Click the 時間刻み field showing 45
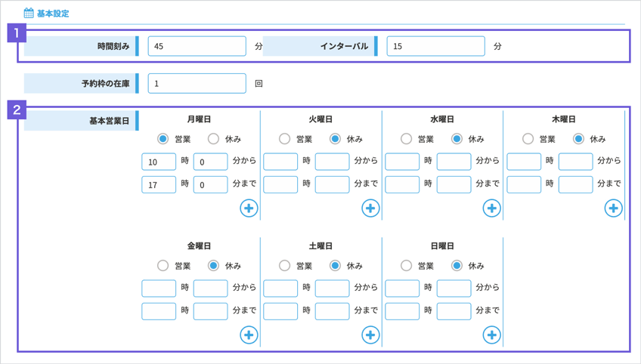Viewport: 641px width, 364px height. [197, 46]
